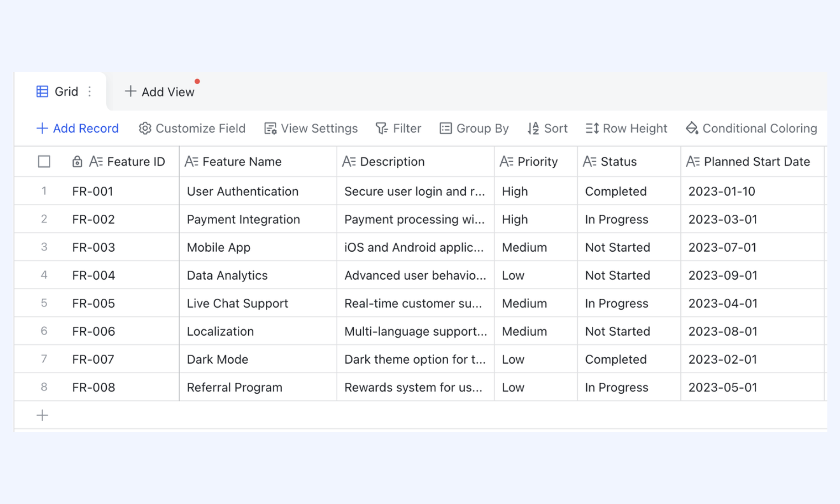Toggle the select-all records checkbox
840x504 pixels.
point(44,162)
